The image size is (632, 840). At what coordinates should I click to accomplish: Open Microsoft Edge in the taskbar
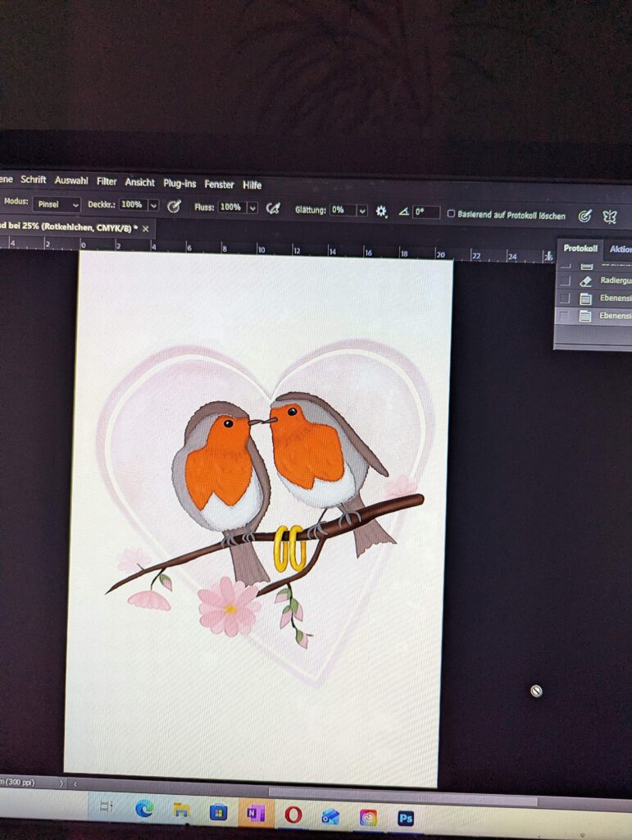click(x=145, y=810)
